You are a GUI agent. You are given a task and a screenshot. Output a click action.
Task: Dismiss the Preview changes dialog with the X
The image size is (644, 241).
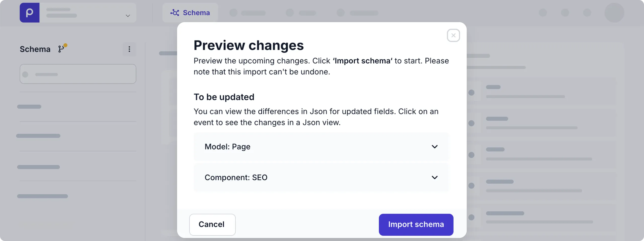tap(453, 35)
